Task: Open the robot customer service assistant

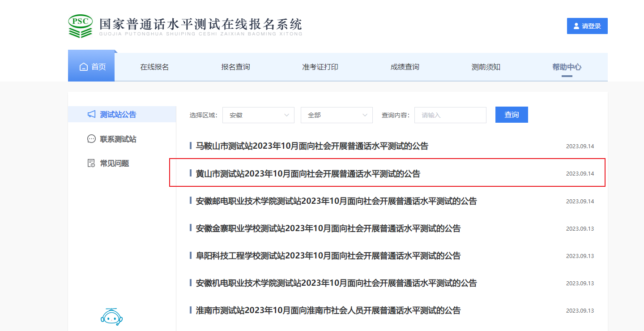Action: pos(111,316)
